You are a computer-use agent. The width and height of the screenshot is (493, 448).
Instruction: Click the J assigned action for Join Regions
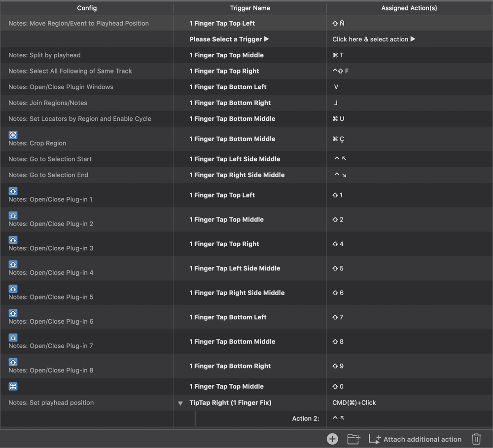coord(336,103)
